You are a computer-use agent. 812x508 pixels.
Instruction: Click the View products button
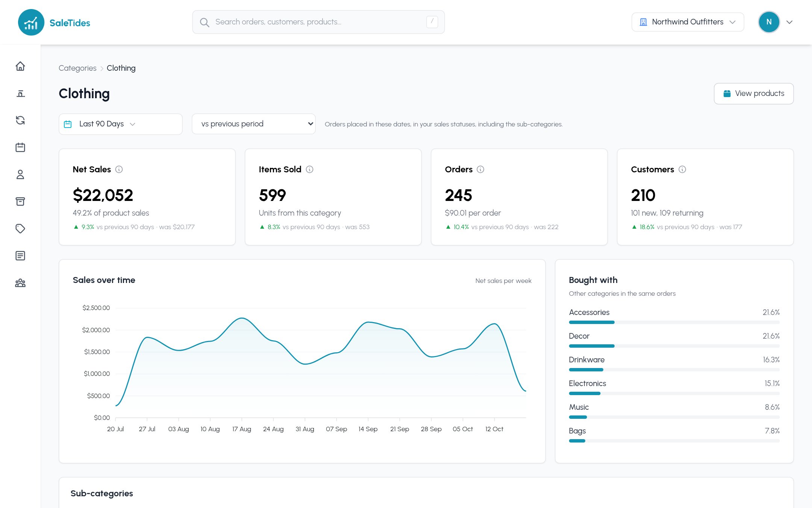(x=754, y=94)
